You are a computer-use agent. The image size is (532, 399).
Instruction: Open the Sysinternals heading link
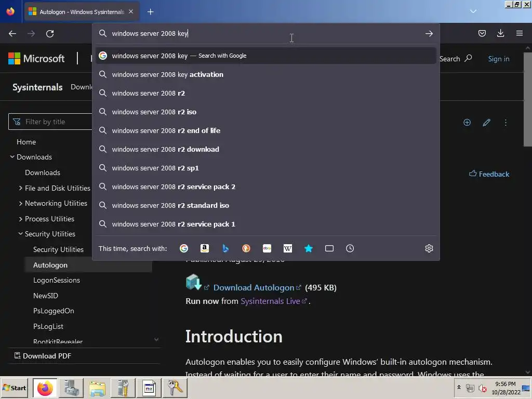pyautogui.click(x=37, y=87)
